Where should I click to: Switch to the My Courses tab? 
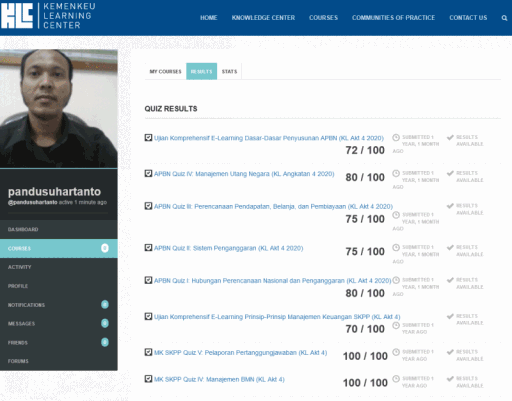(x=165, y=71)
